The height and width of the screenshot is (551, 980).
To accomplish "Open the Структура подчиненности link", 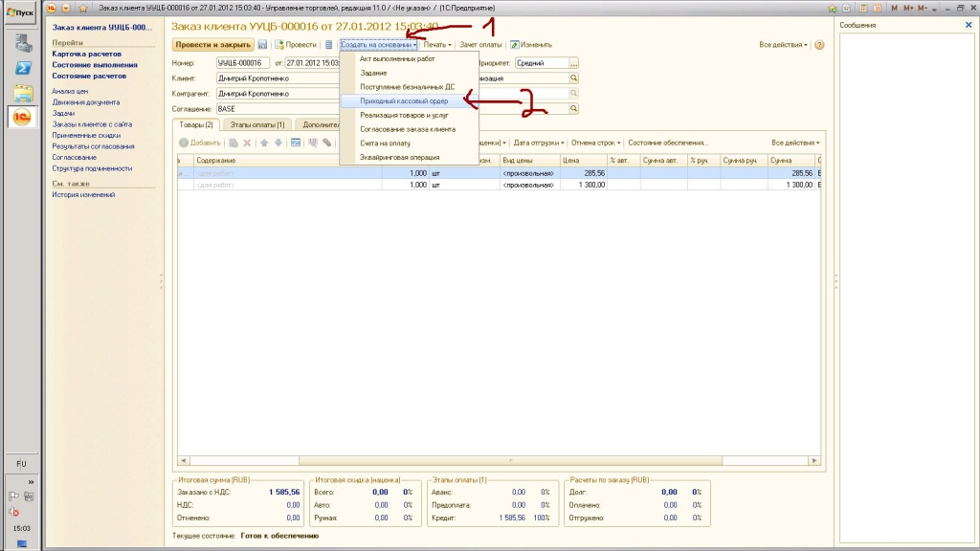I will click(x=92, y=168).
